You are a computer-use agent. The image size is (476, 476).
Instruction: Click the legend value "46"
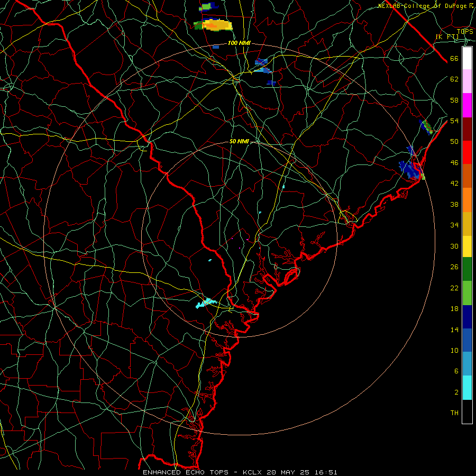pos(454,163)
